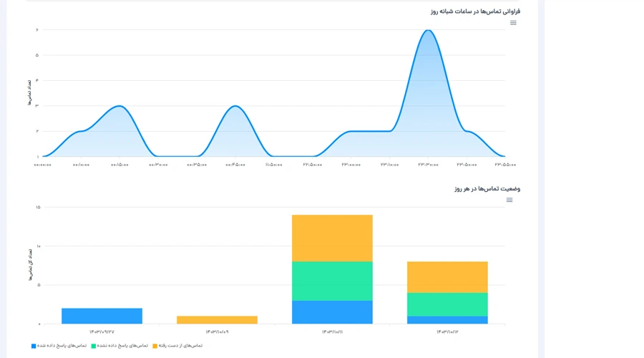Click green segment of the tallest stacked bar
This screenshot has height=358, width=644.
pos(332,281)
